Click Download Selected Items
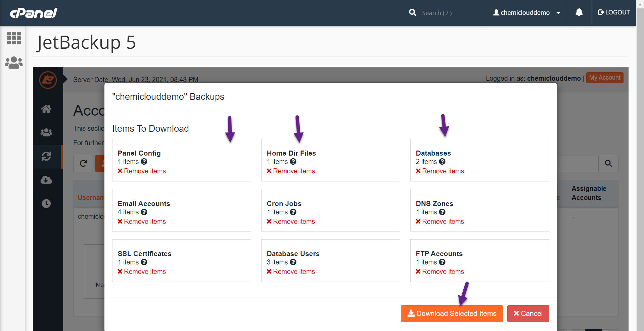The height and width of the screenshot is (331, 644). point(452,314)
